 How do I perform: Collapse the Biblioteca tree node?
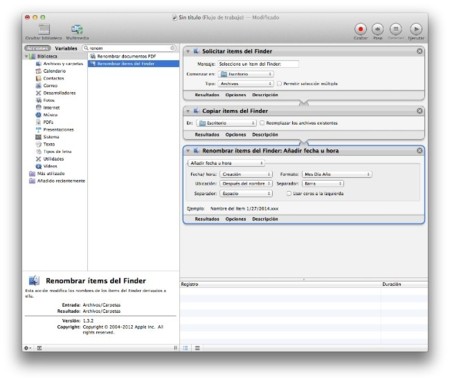point(26,56)
